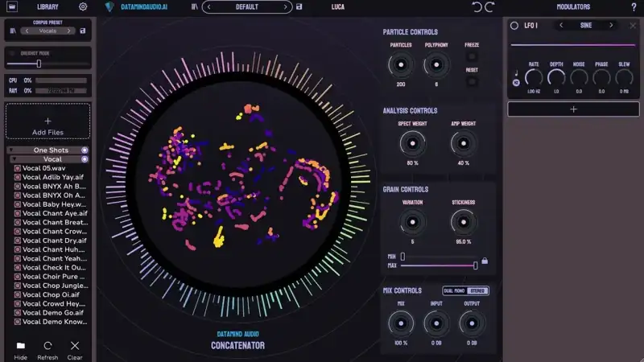Toggle the LFO 1 enable circle

(x=514, y=26)
